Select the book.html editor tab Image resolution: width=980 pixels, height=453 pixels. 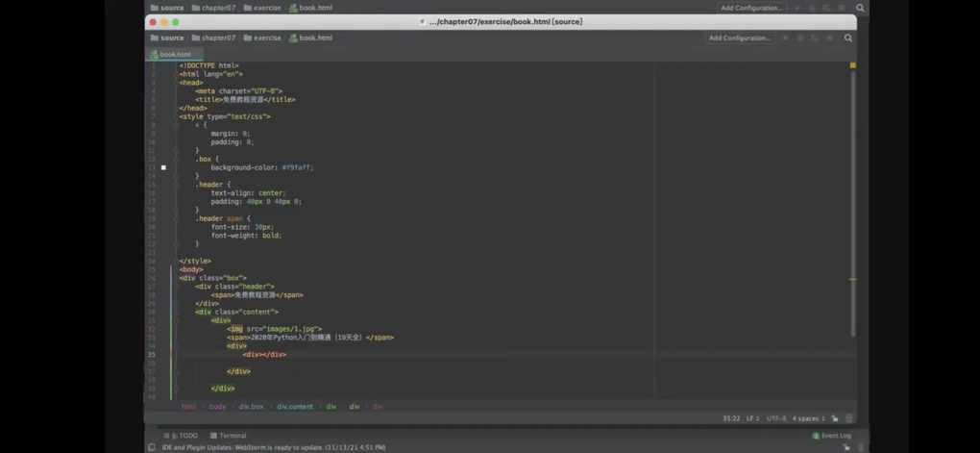pos(174,55)
